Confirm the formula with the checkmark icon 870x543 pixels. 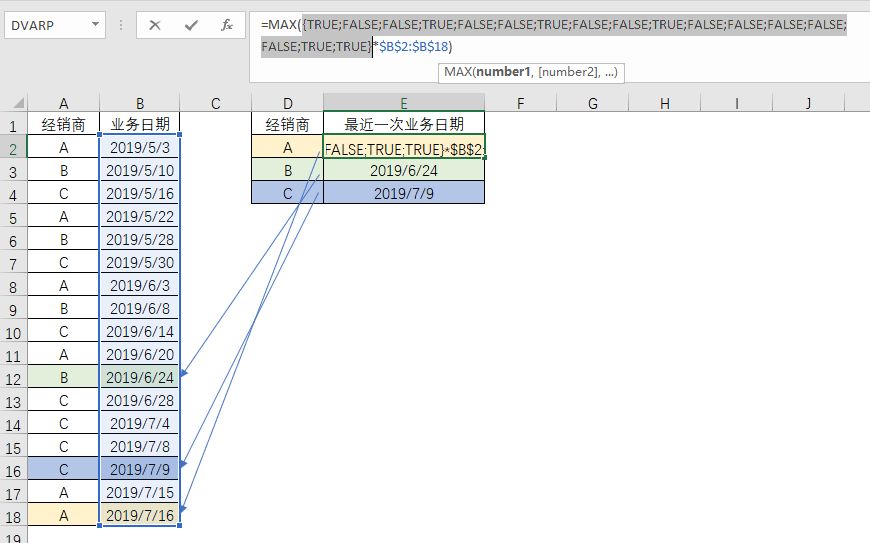[191, 25]
